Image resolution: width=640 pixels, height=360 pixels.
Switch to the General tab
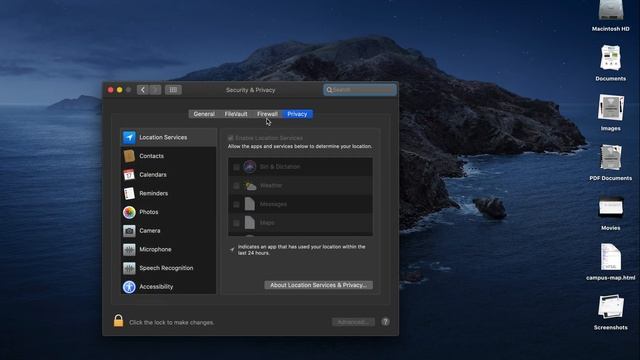204,114
